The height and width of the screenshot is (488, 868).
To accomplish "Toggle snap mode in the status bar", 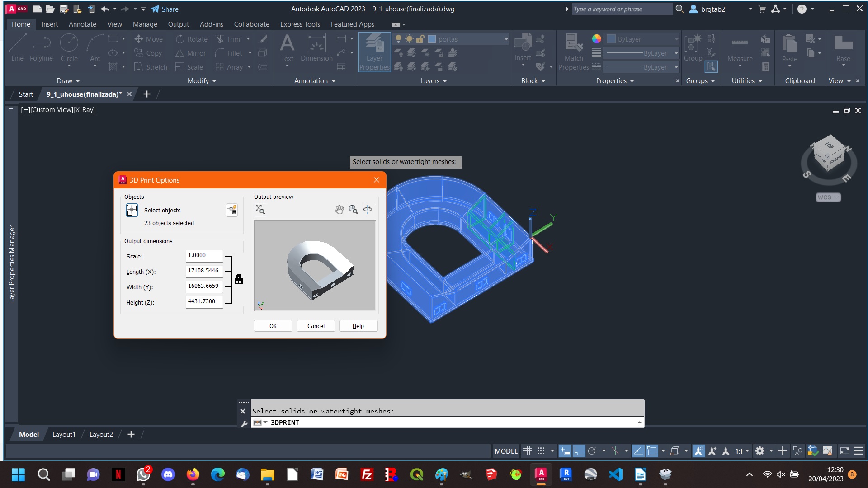I will [x=541, y=450].
